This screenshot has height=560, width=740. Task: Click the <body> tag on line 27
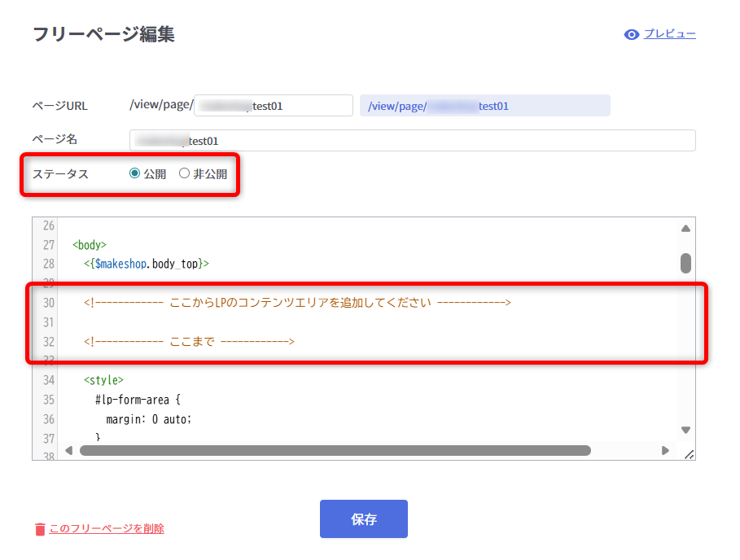[90, 244]
